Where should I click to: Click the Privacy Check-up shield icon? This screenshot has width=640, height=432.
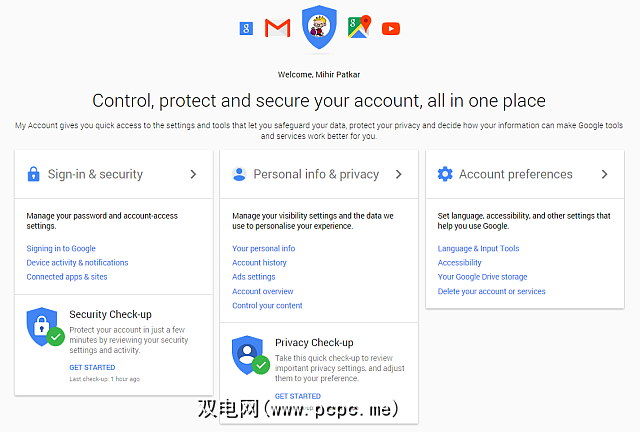click(x=250, y=354)
